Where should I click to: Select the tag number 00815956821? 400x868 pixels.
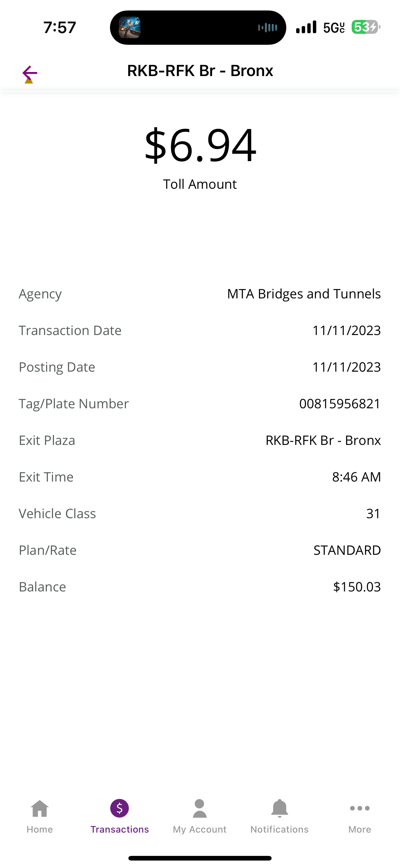coord(340,404)
